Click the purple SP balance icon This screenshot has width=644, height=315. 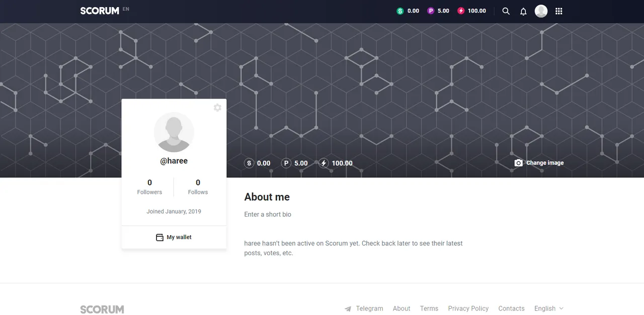[431, 11]
